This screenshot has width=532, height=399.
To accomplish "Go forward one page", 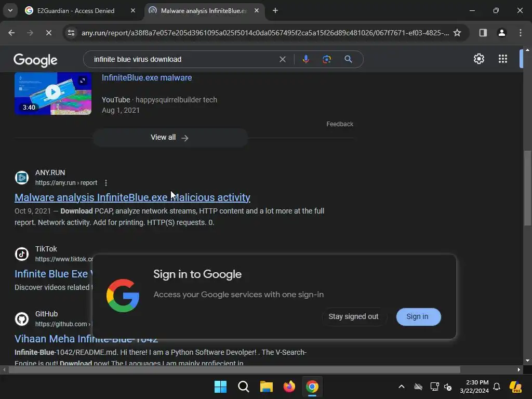I will [30, 33].
